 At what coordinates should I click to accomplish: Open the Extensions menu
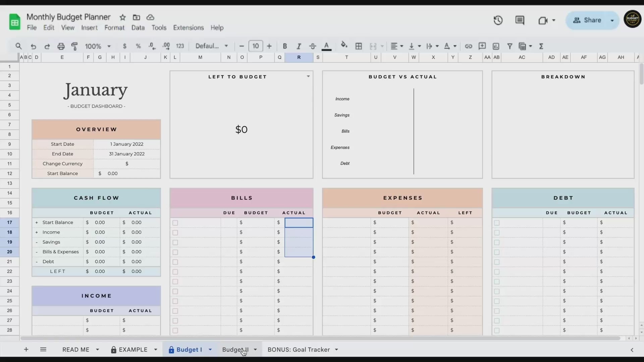click(x=188, y=28)
